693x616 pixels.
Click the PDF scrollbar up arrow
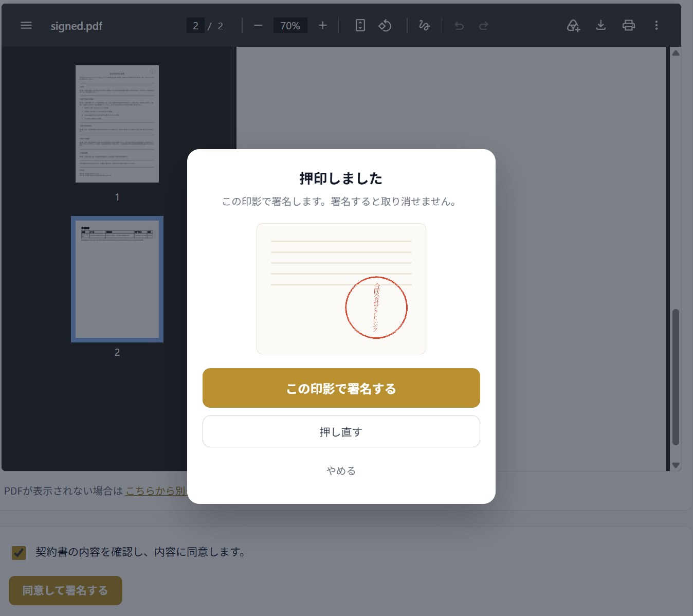click(676, 53)
